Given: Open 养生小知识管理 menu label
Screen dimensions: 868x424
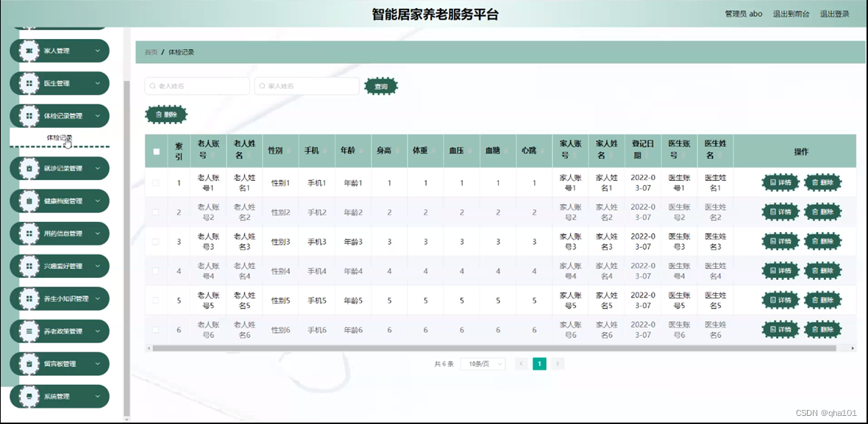Looking at the screenshot, I should pyautogui.click(x=66, y=299).
